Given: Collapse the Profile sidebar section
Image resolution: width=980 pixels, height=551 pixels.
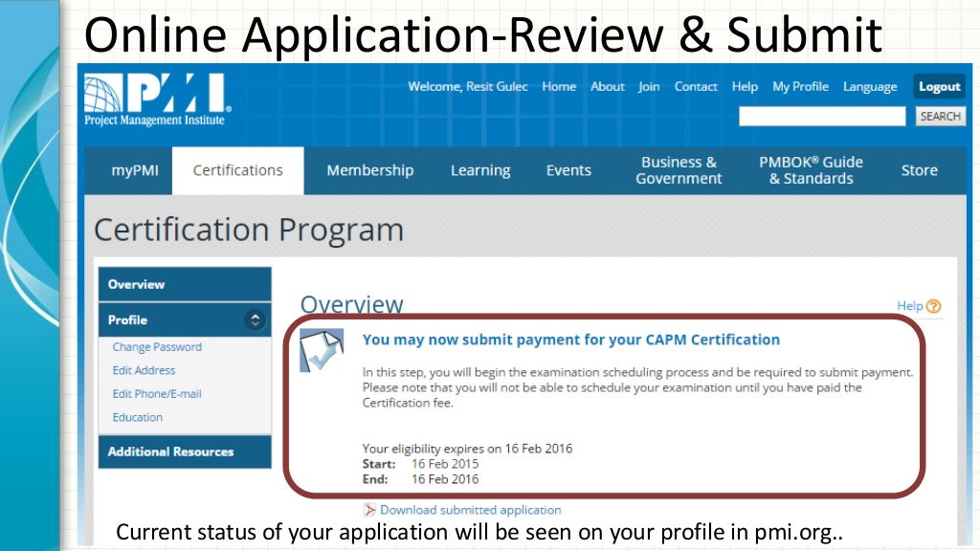Looking at the screenshot, I should pos(255,320).
